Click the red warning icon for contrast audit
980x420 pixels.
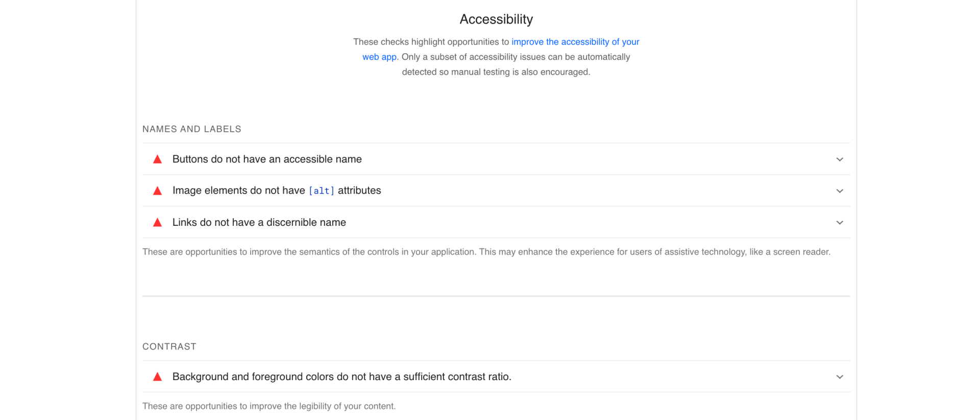click(158, 377)
